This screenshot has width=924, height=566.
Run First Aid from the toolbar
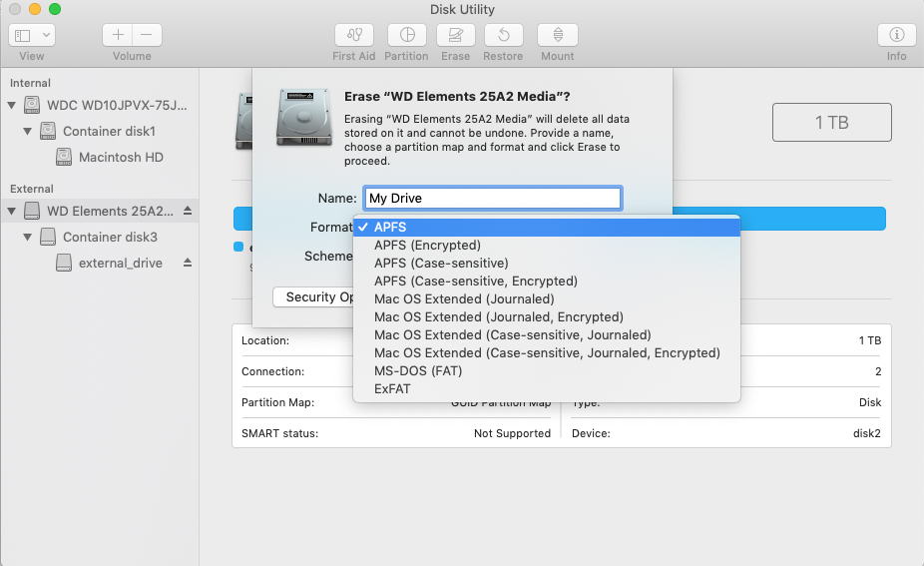click(x=354, y=35)
